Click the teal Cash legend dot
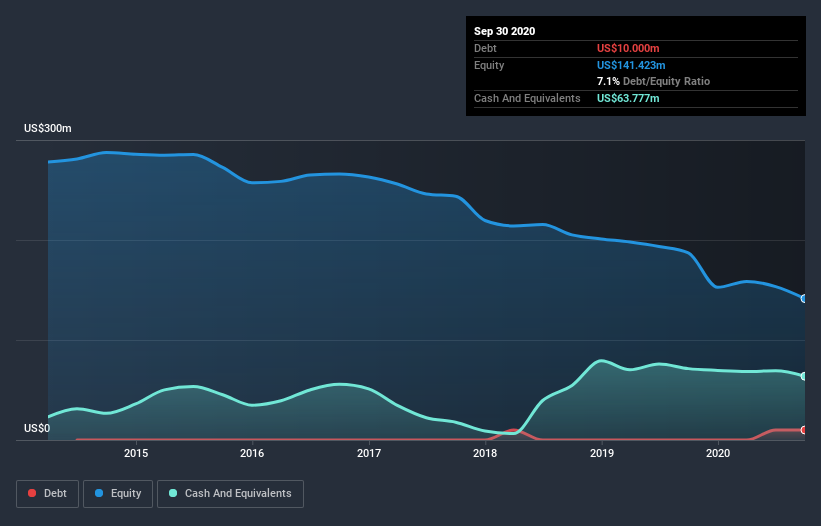The image size is (821, 526). click(173, 493)
